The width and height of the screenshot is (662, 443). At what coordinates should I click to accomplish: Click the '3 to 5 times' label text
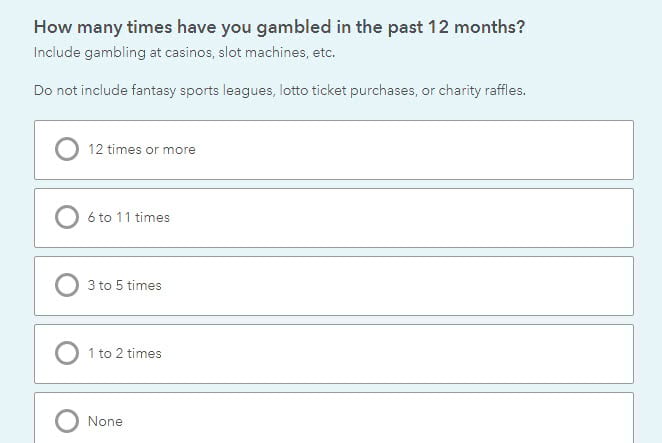coord(124,286)
